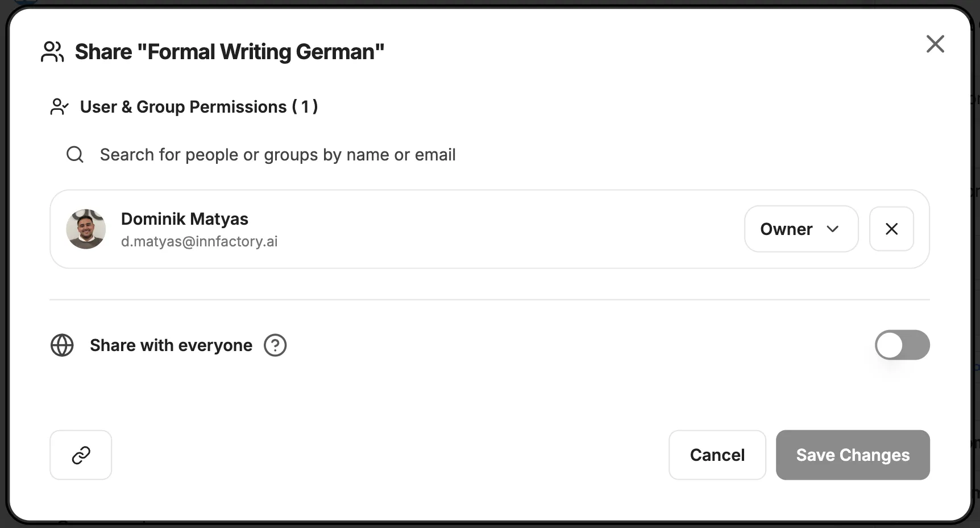
Task: Click Dominik Matyas's profile avatar
Action: 86,229
